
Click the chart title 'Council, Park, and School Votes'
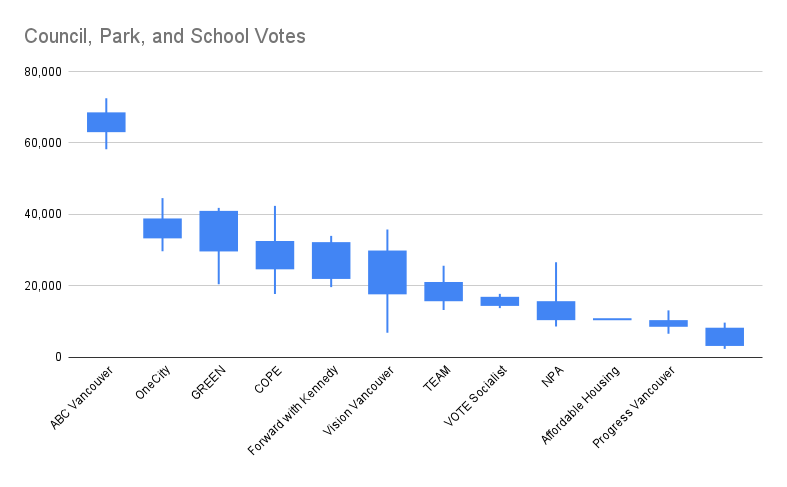tap(165, 37)
